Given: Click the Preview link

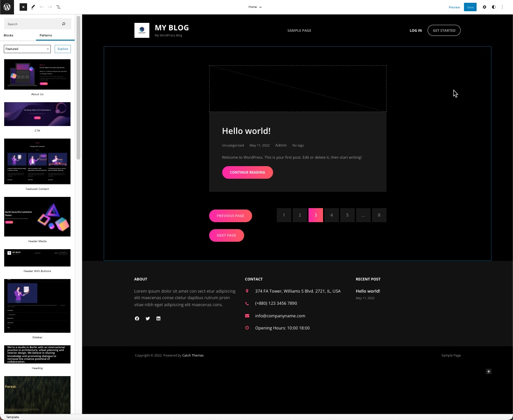Looking at the screenshot, I should (454, 7).
